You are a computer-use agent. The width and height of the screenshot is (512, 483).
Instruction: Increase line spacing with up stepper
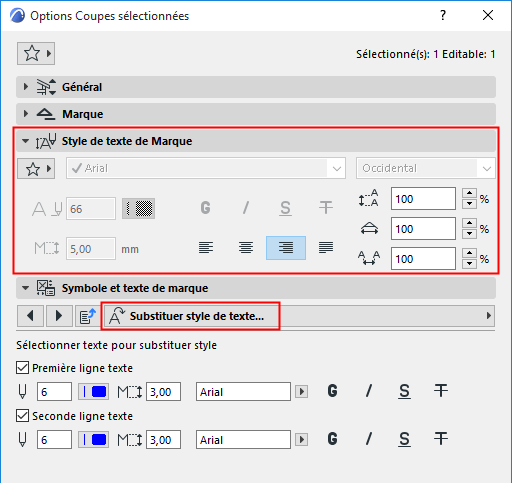click(470, 193)
